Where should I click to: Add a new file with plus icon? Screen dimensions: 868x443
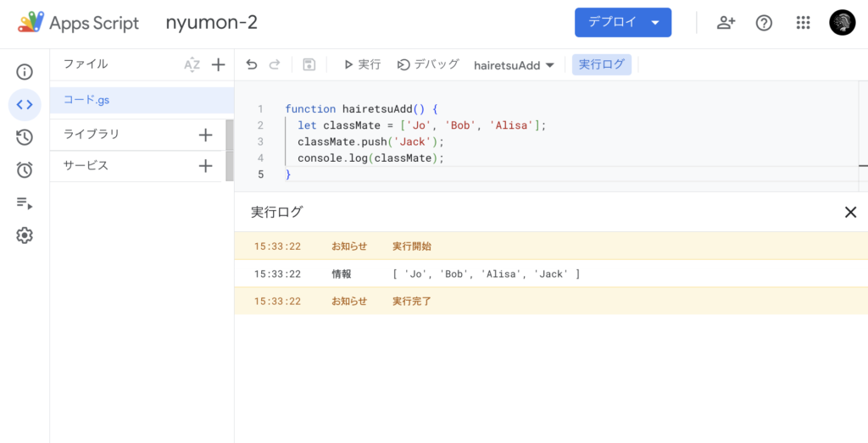tap(218, 64)
